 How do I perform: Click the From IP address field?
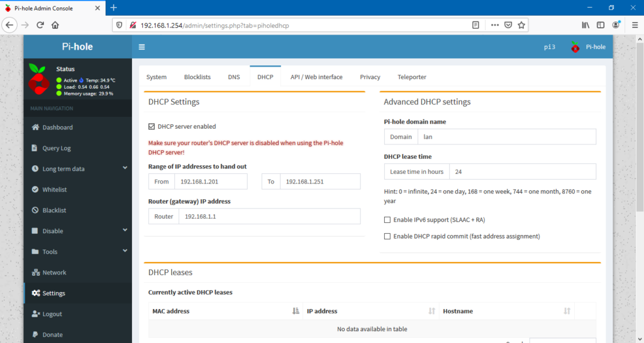(x=211, y=182)
